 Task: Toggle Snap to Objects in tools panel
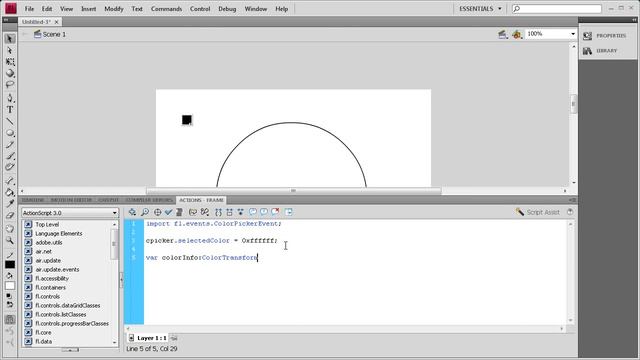point(10,320)
